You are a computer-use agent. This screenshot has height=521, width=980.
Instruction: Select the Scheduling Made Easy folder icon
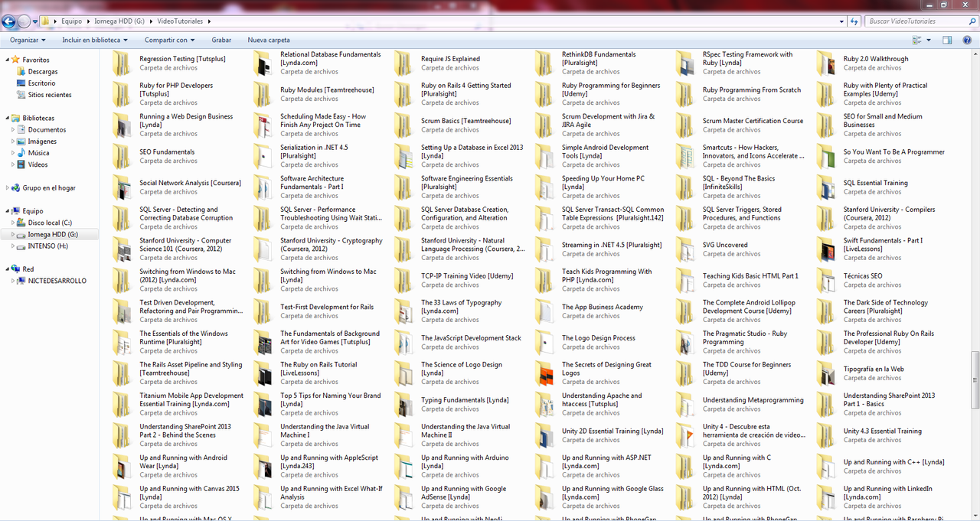pos(263,125)
